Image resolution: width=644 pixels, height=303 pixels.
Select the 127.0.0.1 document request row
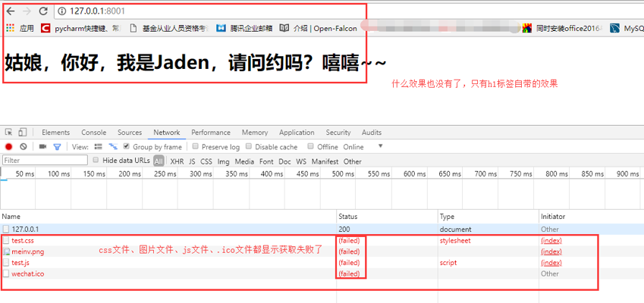pos(322,230)
